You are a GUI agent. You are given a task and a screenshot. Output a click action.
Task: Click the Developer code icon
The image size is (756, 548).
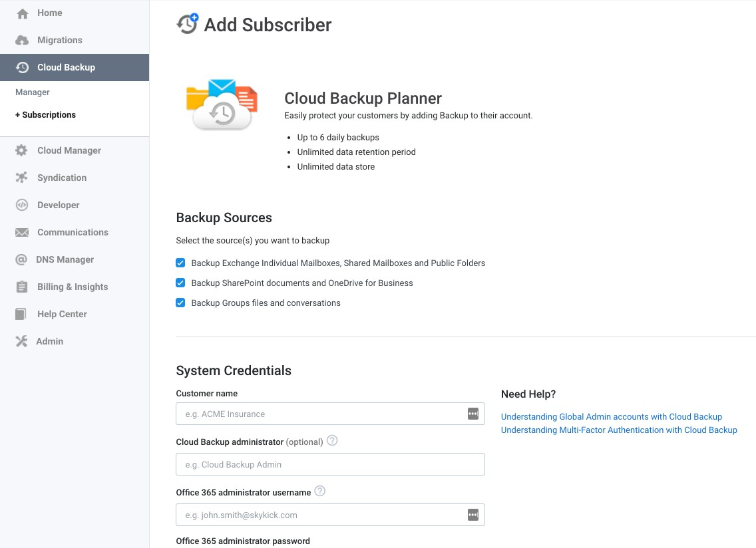pyautogui.click(x=22, y=205)
